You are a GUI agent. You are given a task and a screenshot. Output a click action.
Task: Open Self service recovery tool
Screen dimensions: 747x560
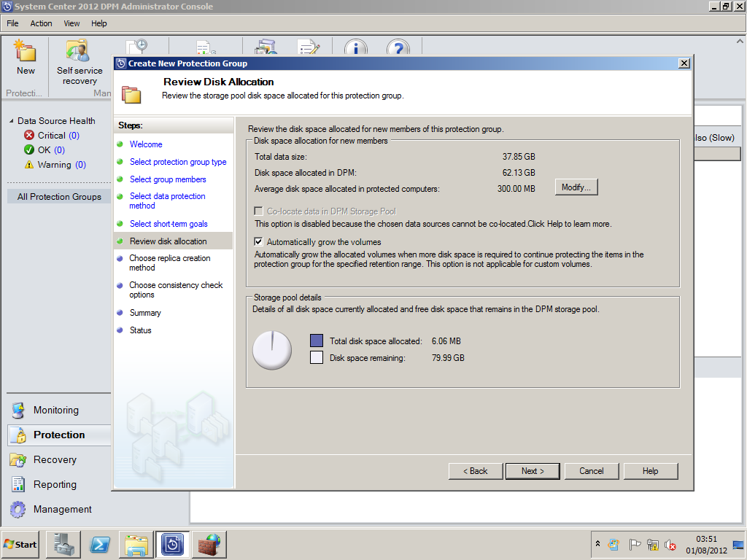79,63
